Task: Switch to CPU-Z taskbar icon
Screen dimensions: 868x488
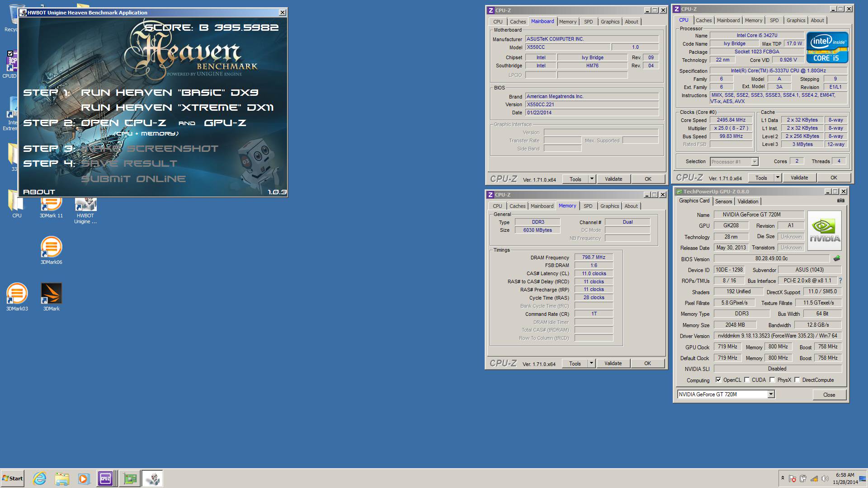Action: [106, 479]
